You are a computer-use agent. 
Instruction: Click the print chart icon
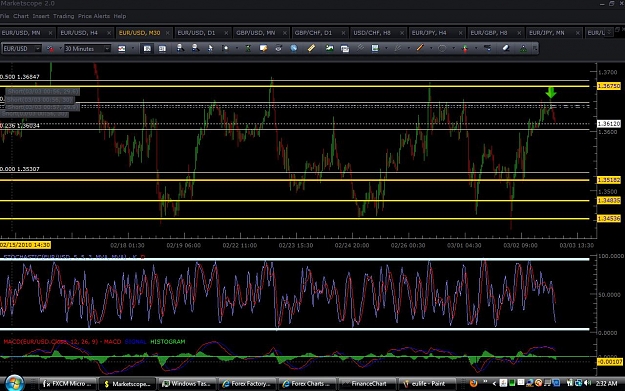(278, 48)
